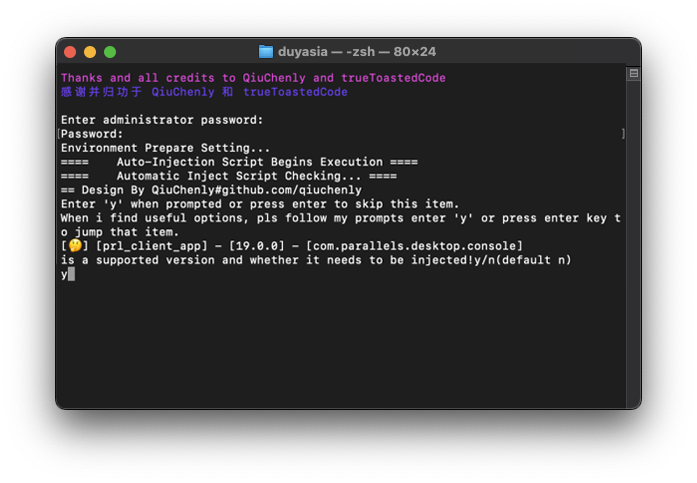Click '[com.parallels.desktop.console]' bundle identifier text
Screen dimensions: 697x483
pyautogui.click(x=414, y=246)
